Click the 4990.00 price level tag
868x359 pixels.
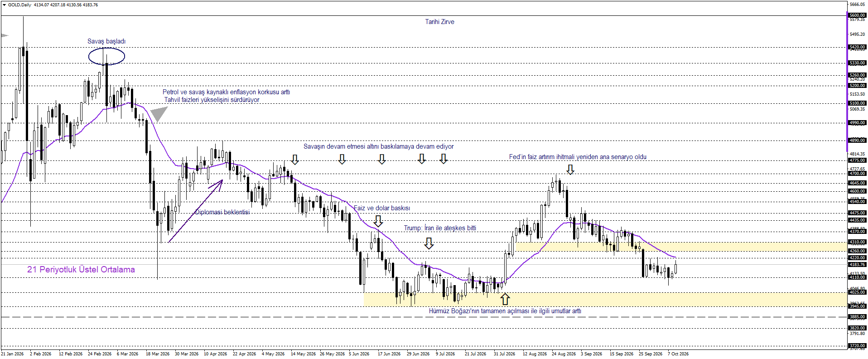point(857,123)
